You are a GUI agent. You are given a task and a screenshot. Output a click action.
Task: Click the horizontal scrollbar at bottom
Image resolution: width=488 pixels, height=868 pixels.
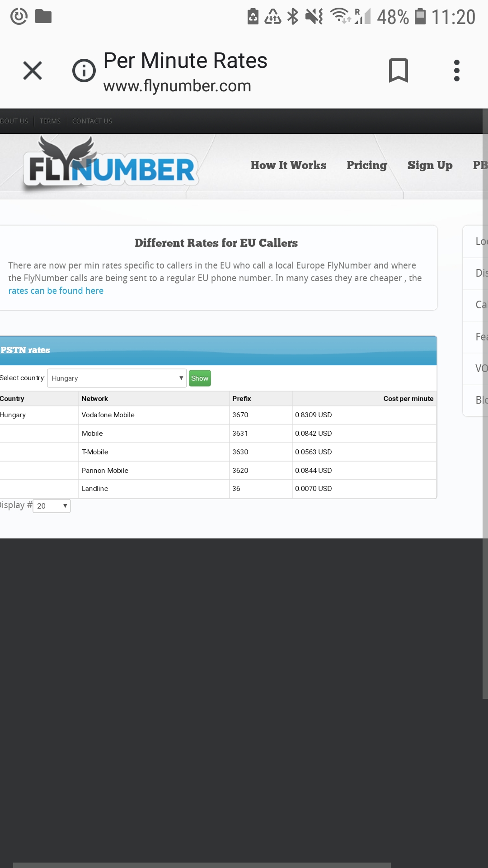pyautogui.click(x=202, y=865)
